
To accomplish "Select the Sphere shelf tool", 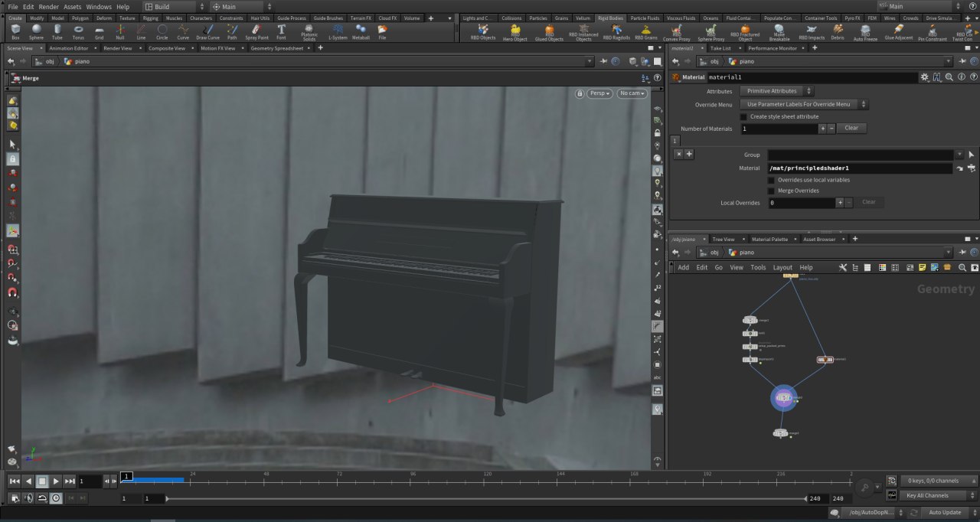I will (x=36, y=31).
